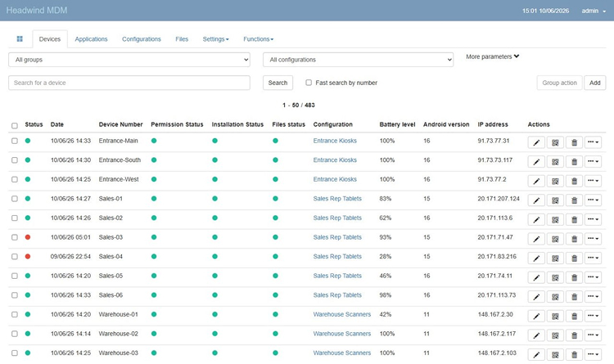Show QR code for Warehouse-02
614x364 pixels.
pyautogui.click(x=555, y=335)
